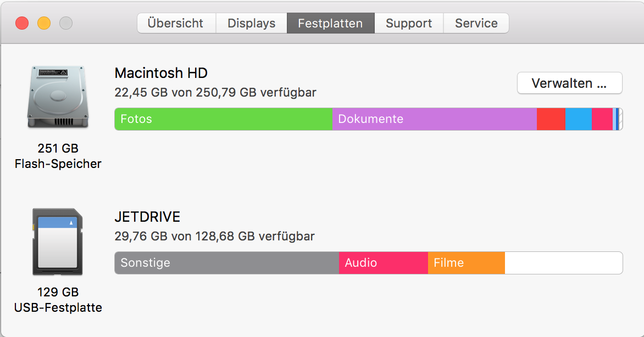644x337 pixels.
Task: Click the purple Dokumente storage segment
Action: click(x=434, y=119)
